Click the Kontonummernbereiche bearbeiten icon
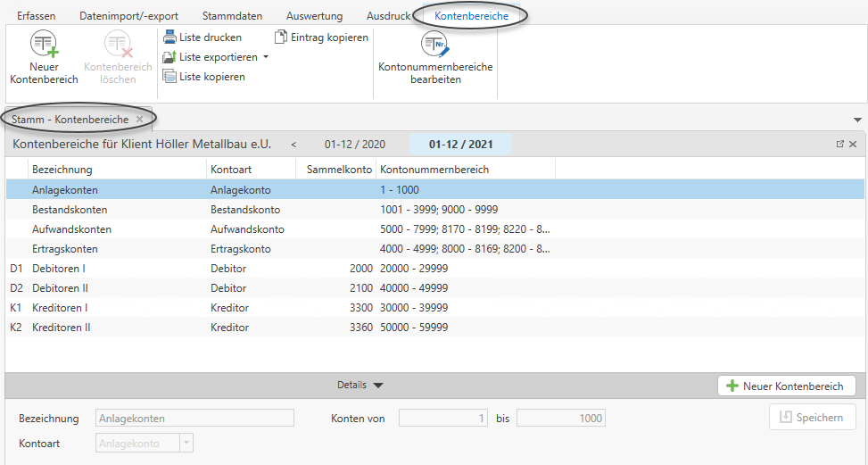 (x=434, y=45)
